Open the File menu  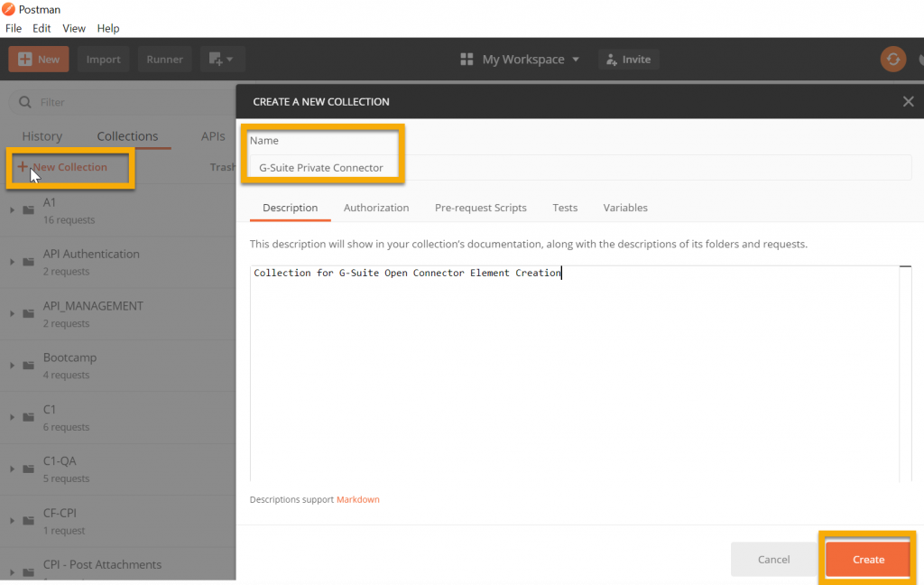point(14,28)
